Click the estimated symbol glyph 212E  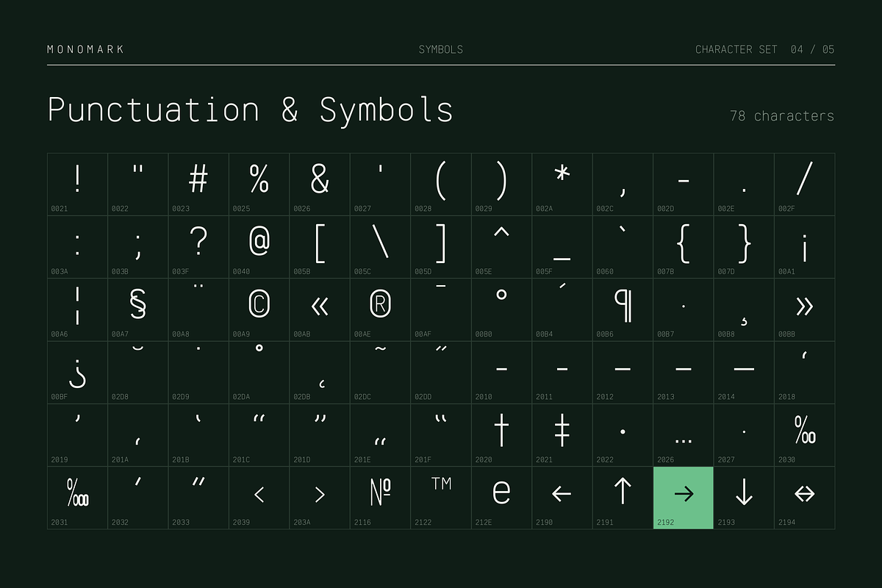click(x=501, y=497)
